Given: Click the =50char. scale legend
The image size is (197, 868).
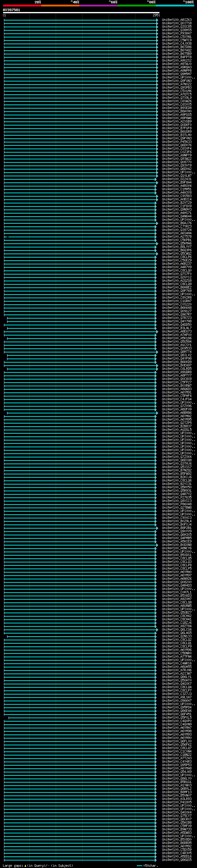Looking at the screenshot, I should (x=147, y=866).
